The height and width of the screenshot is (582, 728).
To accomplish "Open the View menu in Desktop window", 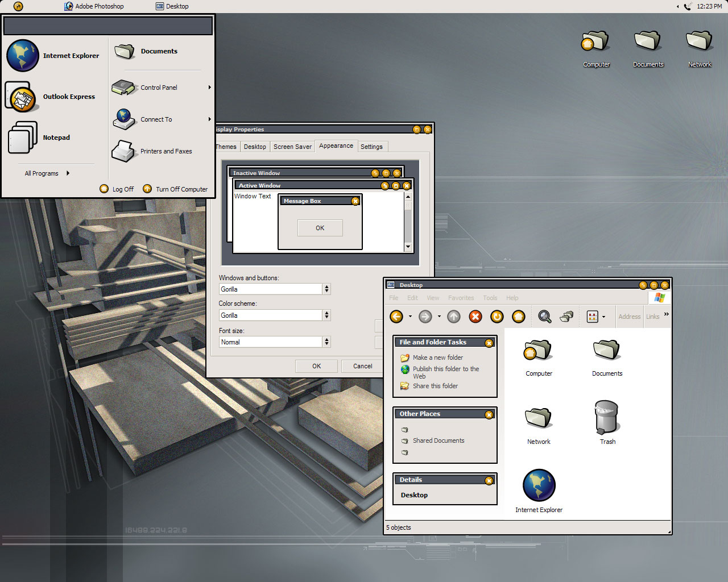I will coord(433,298).
